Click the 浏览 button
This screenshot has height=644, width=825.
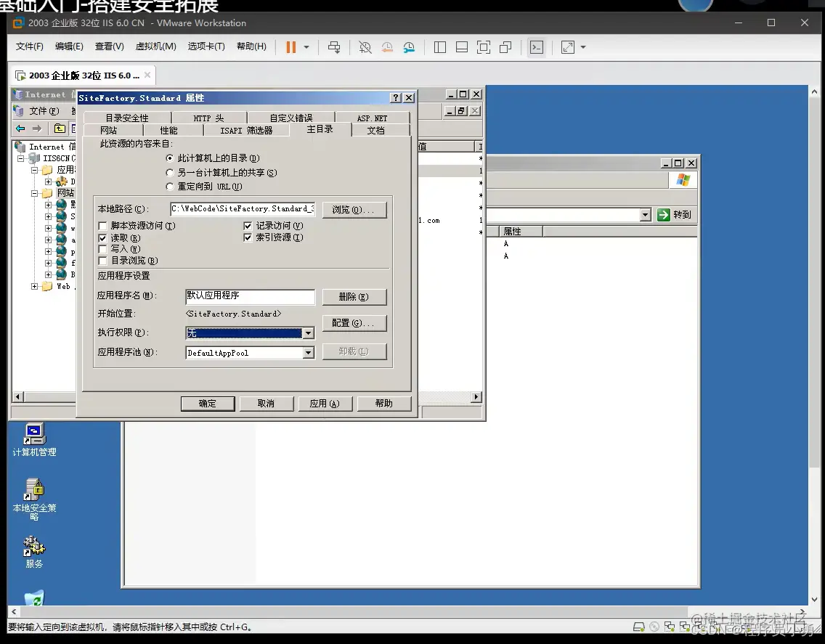[354, 209]
